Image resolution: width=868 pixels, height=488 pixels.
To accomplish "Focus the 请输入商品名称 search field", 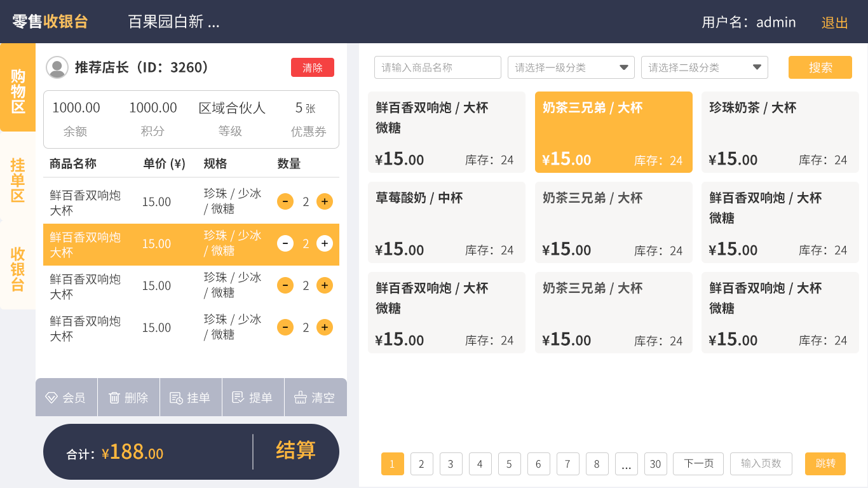I will pyautogui.click(x=437, y=67).
